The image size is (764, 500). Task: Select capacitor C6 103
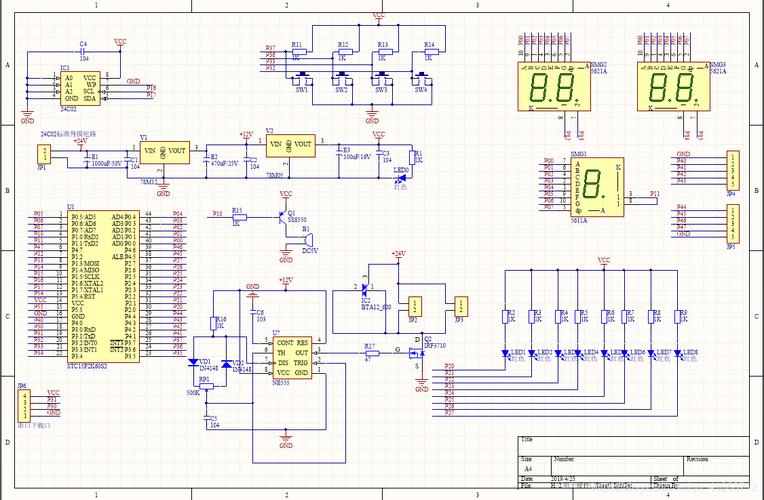(x=253, y=314)
